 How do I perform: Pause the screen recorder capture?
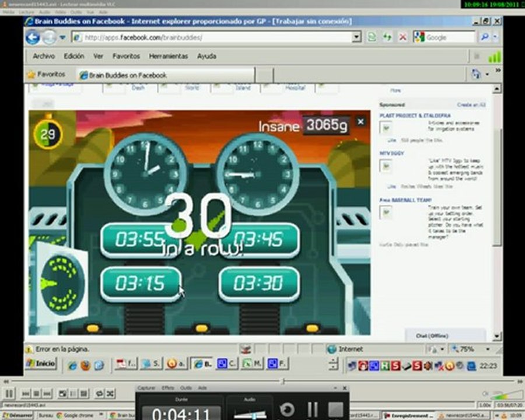pyautogui.click(x=313, y=409)
